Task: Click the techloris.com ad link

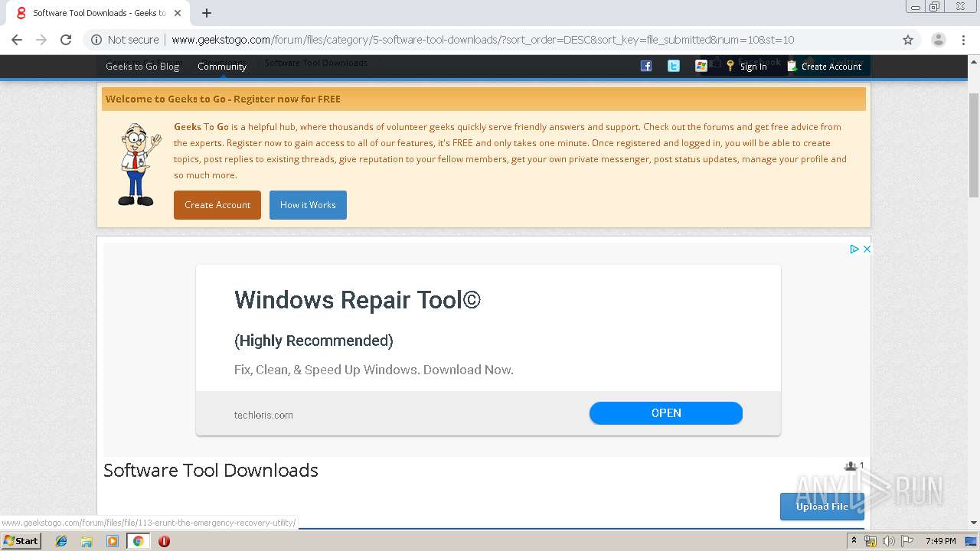Action: [263, 415]
